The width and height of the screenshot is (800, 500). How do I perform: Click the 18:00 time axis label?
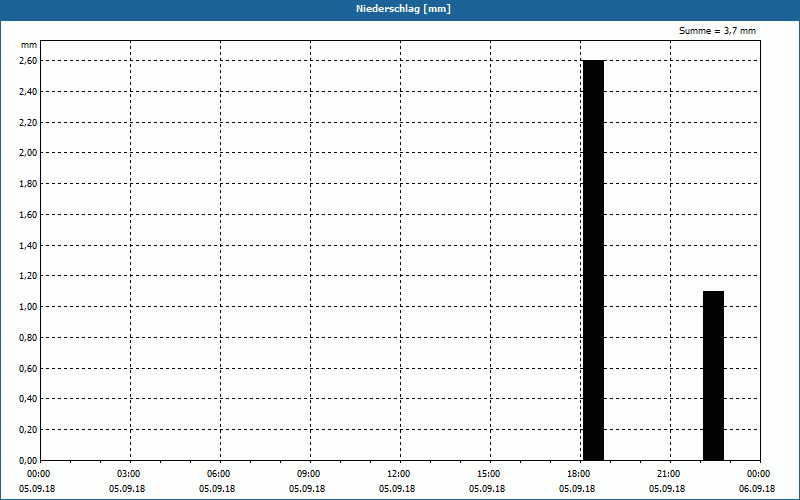[x=579, y=474]
